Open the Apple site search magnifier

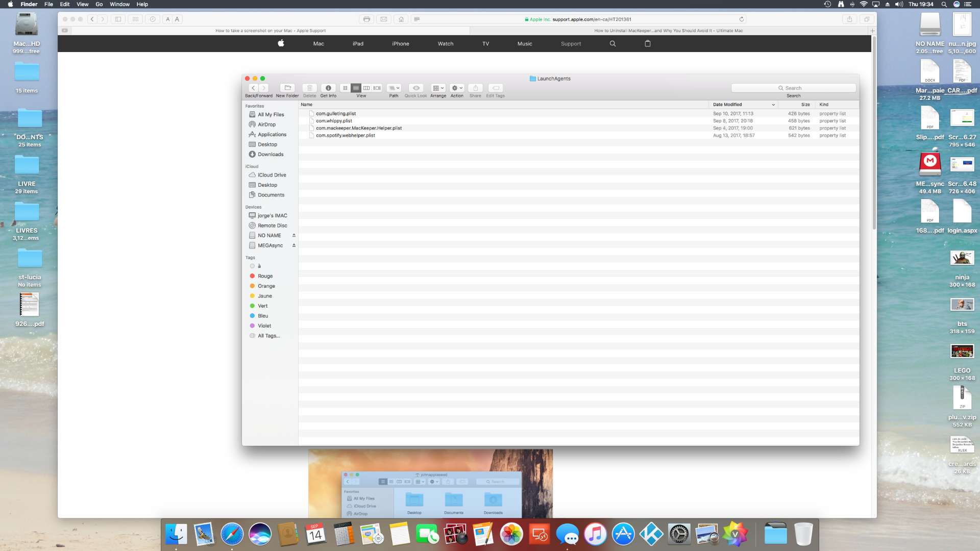(x=612, y=44)
